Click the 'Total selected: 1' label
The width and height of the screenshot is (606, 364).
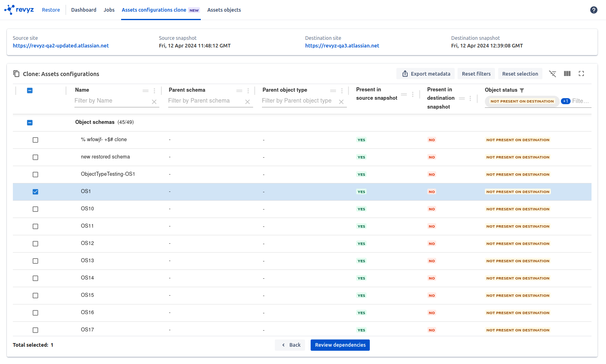click(33, 345)
